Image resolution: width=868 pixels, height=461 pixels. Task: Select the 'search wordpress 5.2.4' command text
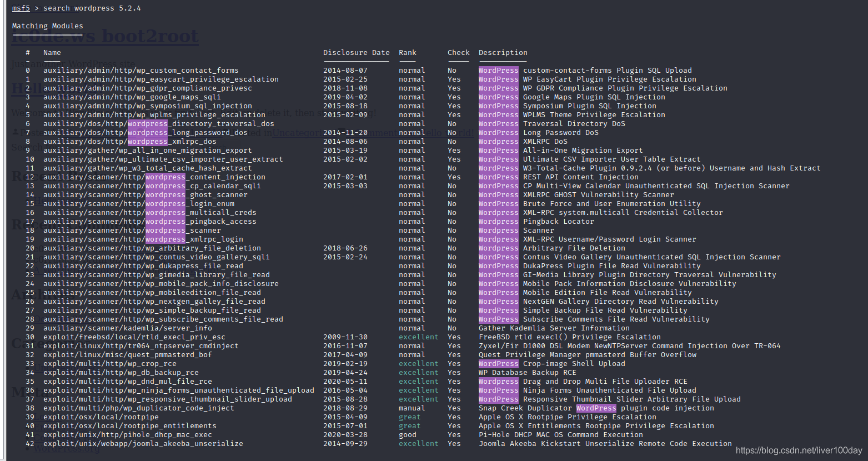92,8
